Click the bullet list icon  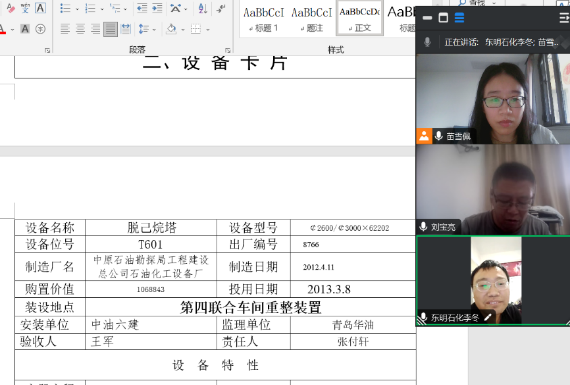pos(65,8)
